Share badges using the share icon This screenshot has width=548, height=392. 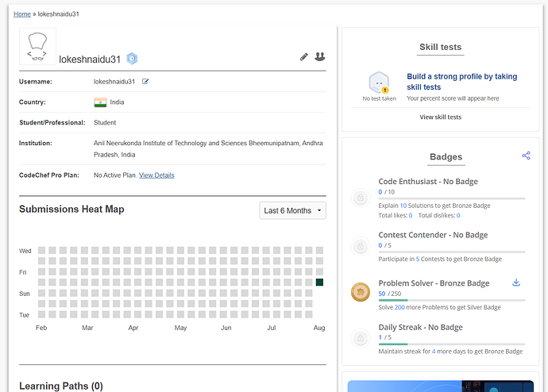click(x=527, y=156)
